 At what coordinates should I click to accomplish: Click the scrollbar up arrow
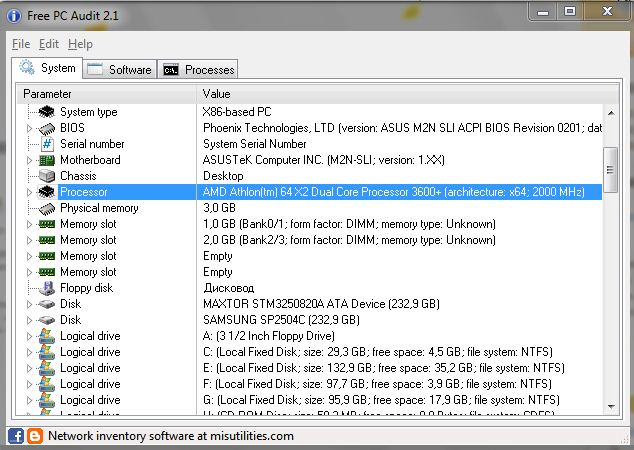point(611,113)
